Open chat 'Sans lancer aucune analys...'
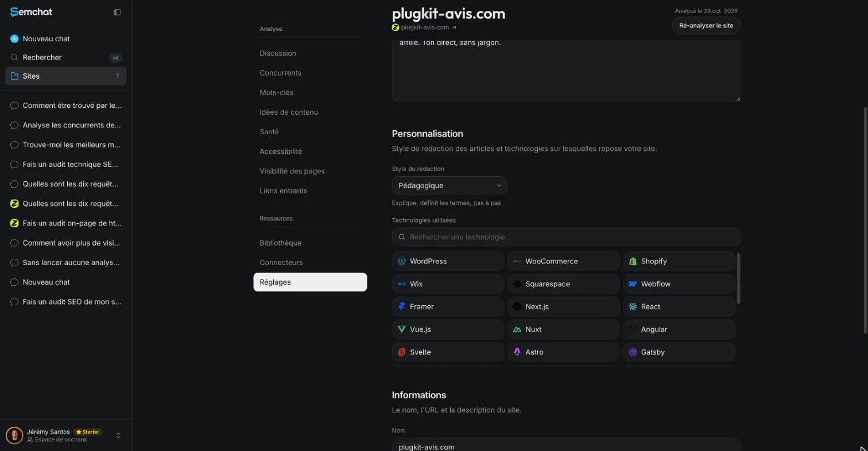The image size is (868, 451). click(x=66, y=262)
